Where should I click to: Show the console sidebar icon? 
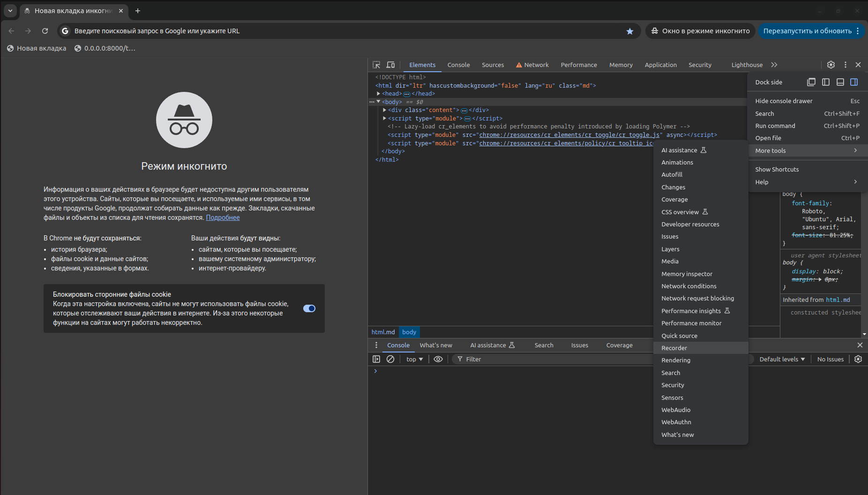tap(376, 359)
